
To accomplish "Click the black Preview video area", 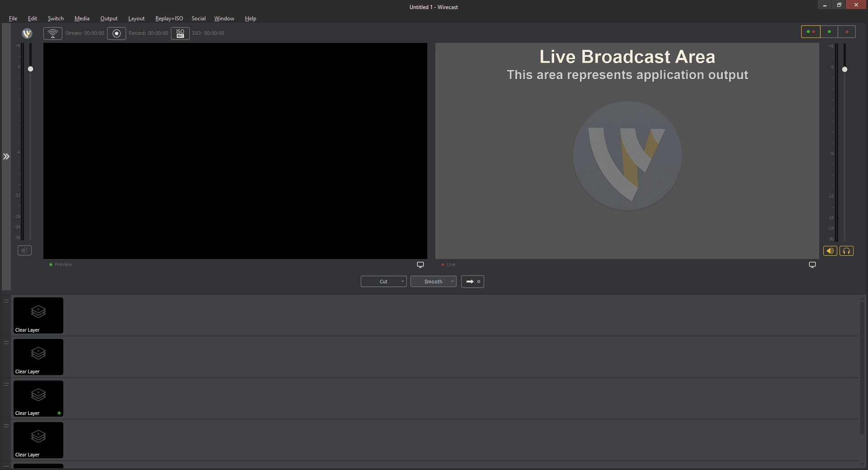I will click(235, 151).
